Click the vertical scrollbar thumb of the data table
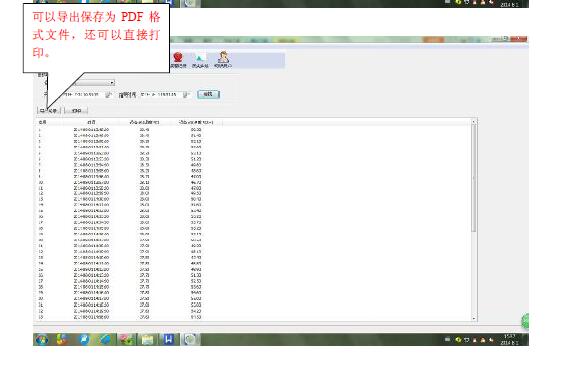Viewport: 584px width, 371px height. tap(474, 178)
